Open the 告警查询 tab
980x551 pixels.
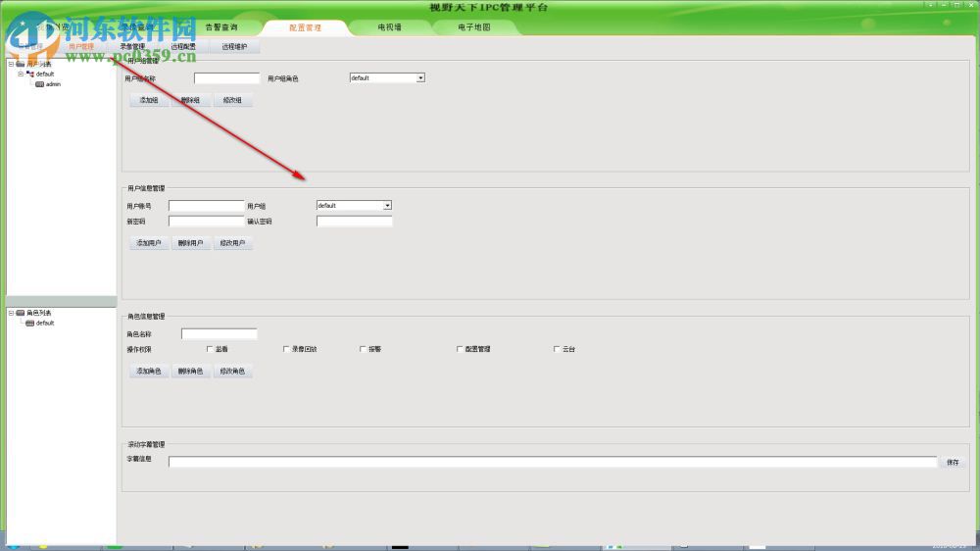coord(221,27)
